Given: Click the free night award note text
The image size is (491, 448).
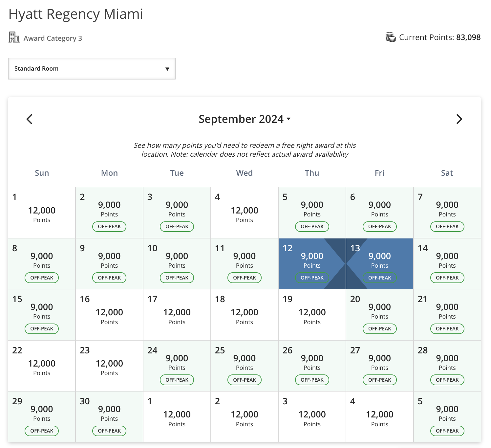Looking at the screenshot, I should pyautogui.click(x=245, y=150).
